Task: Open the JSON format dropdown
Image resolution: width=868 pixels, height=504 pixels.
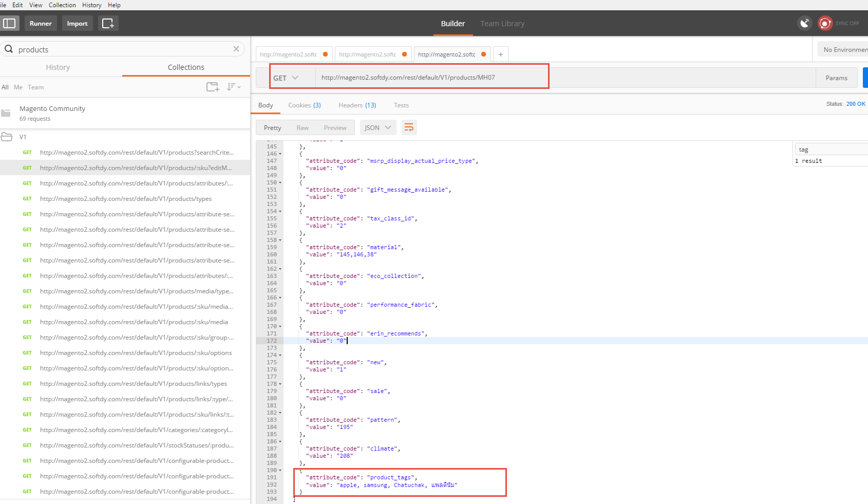Action: pos(378,127)
